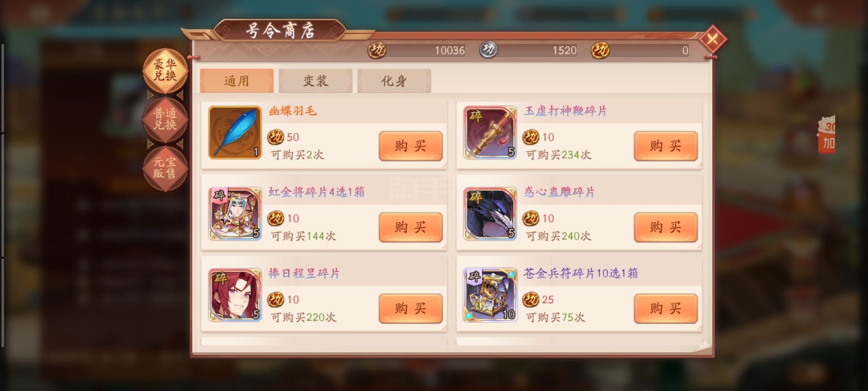Switch to the 变装 tab

315,81
